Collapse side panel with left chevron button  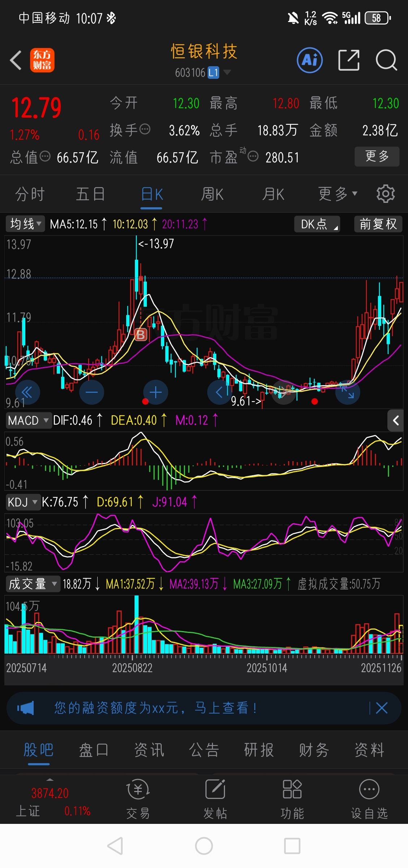coord(396,420)
